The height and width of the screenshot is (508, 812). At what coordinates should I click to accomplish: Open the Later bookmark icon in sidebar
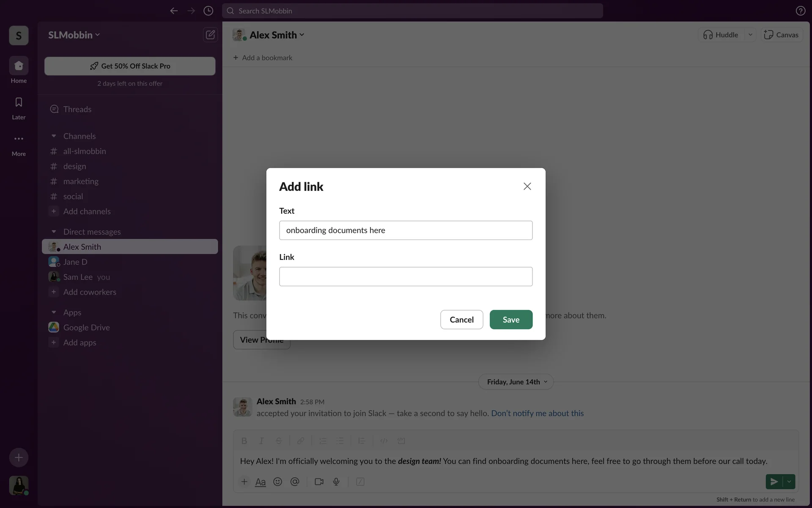click(x=19, y=102)
